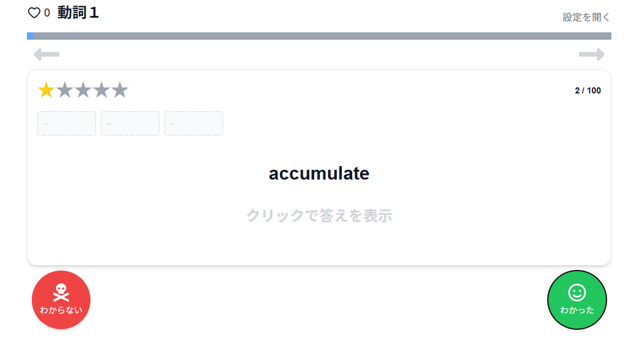Reveal the first dashed hint box
634x364 pixels.
pyautogui.click(x=66, y=123)
